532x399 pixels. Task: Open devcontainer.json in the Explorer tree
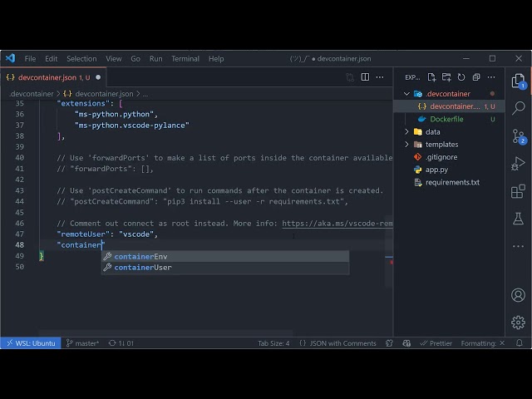(449, 106)
